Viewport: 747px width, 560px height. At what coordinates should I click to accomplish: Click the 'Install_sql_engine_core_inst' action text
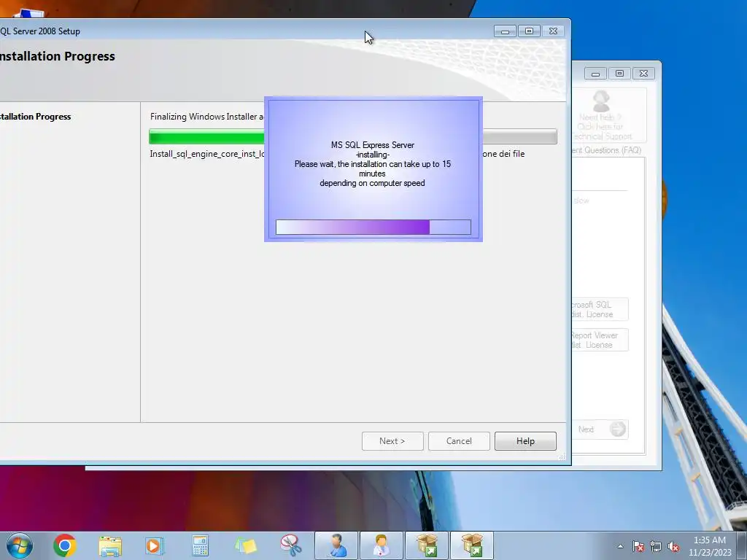[x=207, y=154]
